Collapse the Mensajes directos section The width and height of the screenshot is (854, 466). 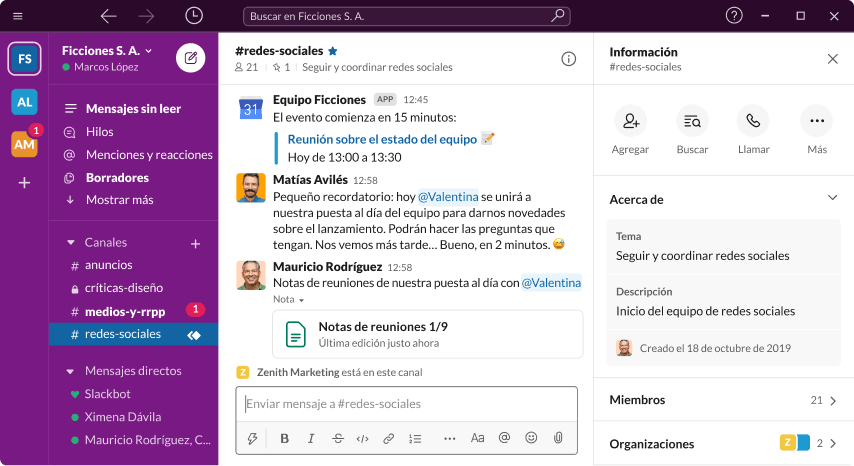click(70, 371)
